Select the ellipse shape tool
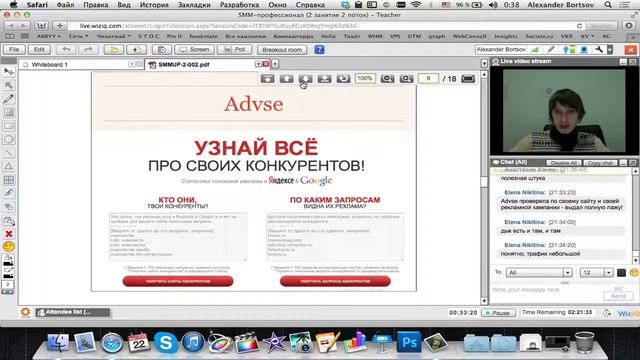Image resolution: width=640 pixels, height=360 pixels. point(9,139)
